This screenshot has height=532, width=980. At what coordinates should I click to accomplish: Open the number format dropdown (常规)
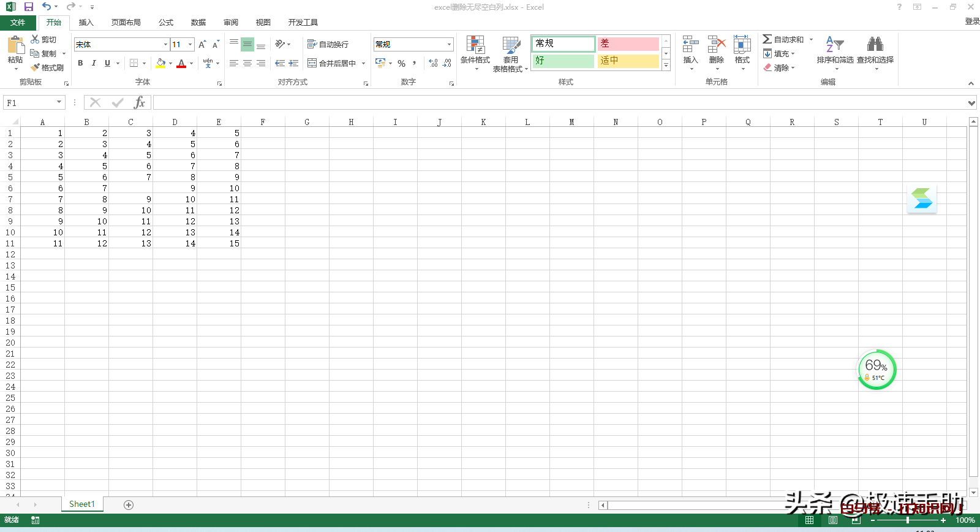(x=449, y=45)
